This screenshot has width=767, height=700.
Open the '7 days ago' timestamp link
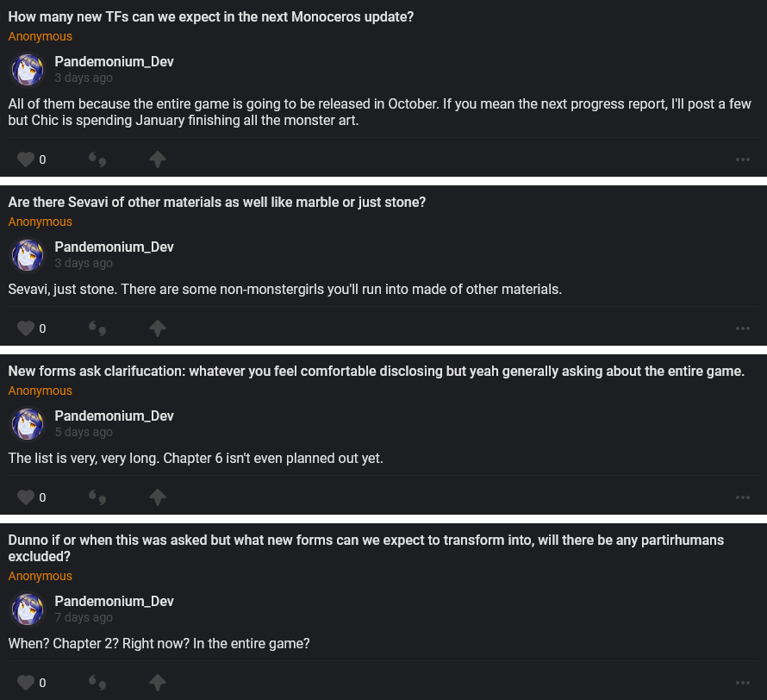coord(84,617)
